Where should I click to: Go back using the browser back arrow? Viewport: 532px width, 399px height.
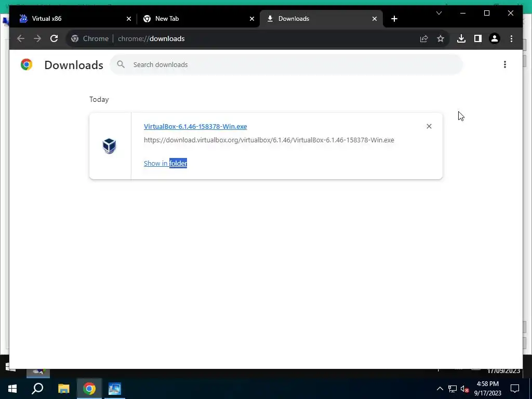21,38
